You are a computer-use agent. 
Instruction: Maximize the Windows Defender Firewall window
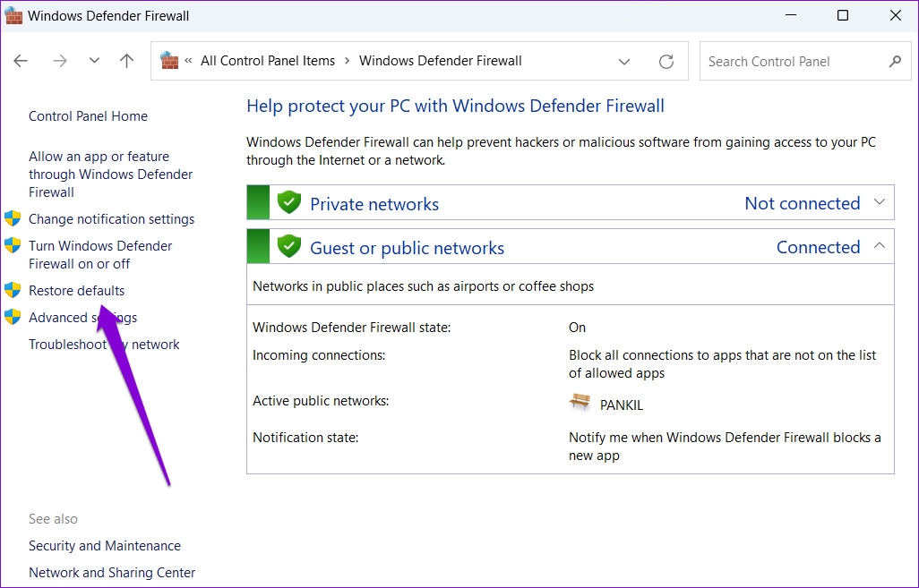[x=843, y=15]
